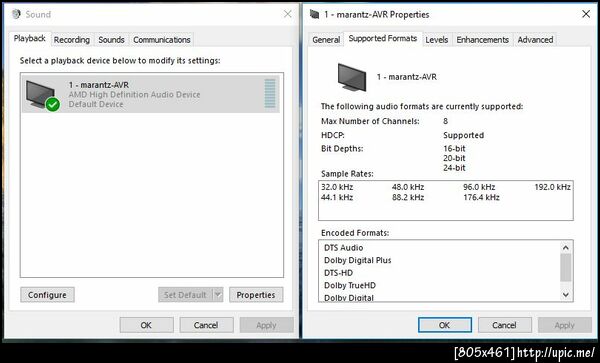600x363 pixels.
Task: Click the 16-bit bit depth value
Action: 454,148
